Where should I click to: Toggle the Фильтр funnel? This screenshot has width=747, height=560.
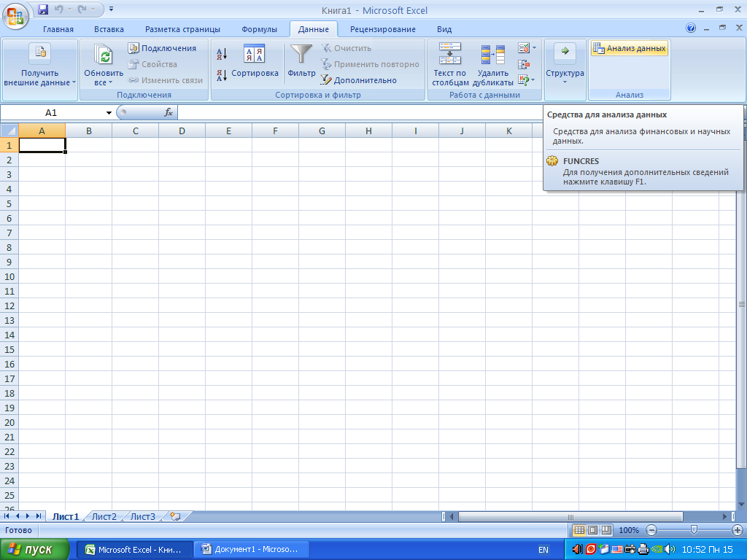tap(301, 61)
